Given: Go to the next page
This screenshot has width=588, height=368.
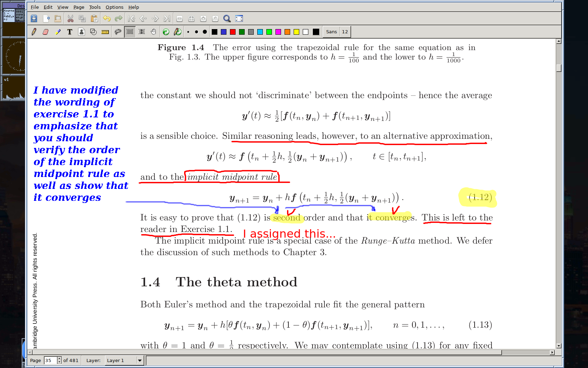Looking at the screenshot, I should coord(155,19).
